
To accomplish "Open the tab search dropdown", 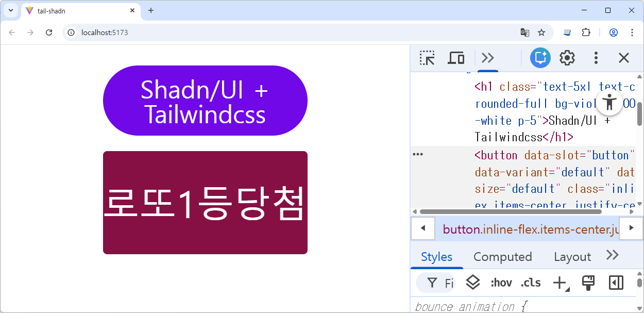I will (10, 10).
